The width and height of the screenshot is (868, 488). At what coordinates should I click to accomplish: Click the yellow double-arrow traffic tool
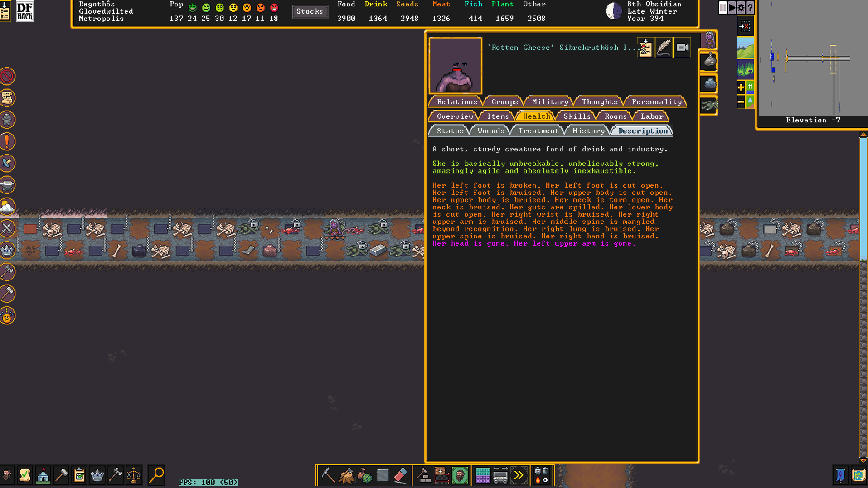(519, 475)
